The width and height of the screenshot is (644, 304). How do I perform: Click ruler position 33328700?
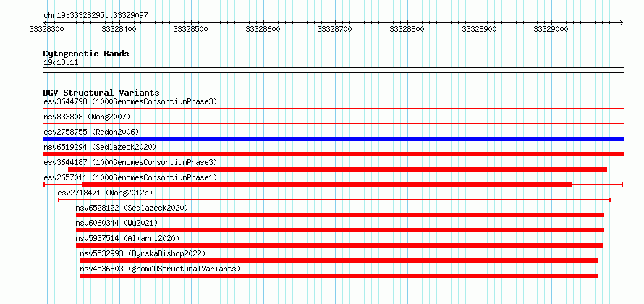335,29
